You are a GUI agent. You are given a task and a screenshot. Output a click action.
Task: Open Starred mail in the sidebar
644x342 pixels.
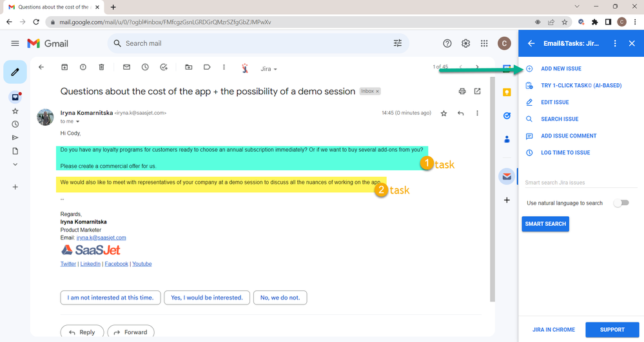15,111
